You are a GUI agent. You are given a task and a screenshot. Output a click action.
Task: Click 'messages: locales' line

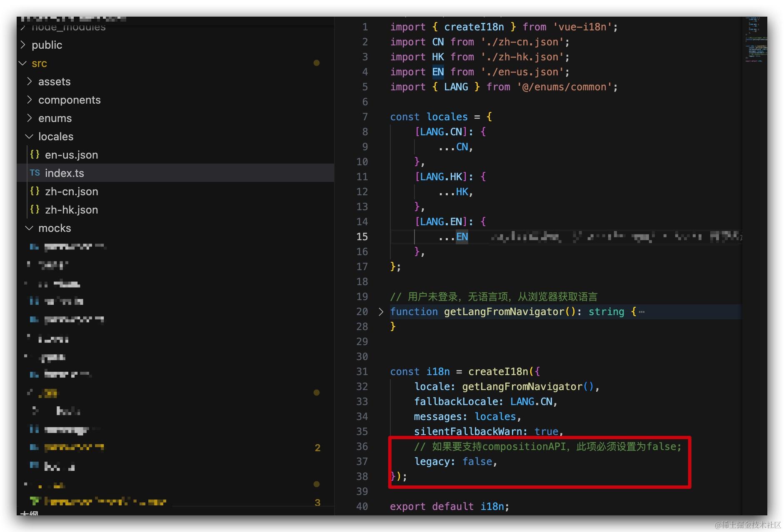click(x=467, y=416)
